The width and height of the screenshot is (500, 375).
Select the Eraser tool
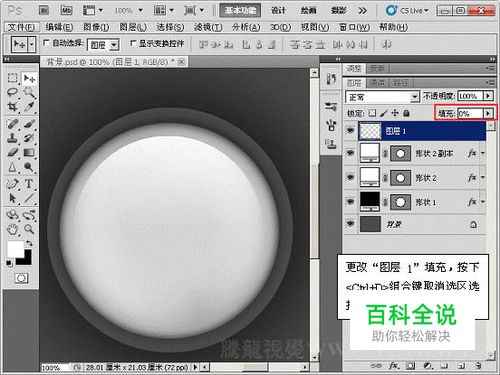[13, 153]
